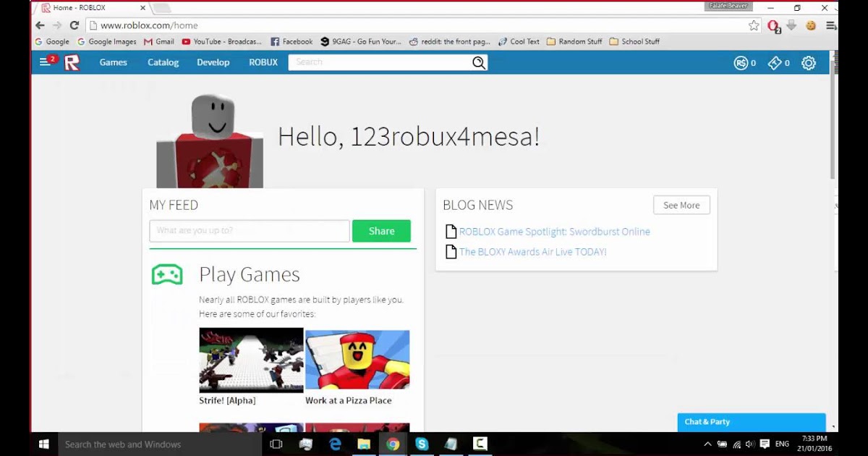
Task: Open School Stuff bookmarks folder
Action: (x=634, y=42)
